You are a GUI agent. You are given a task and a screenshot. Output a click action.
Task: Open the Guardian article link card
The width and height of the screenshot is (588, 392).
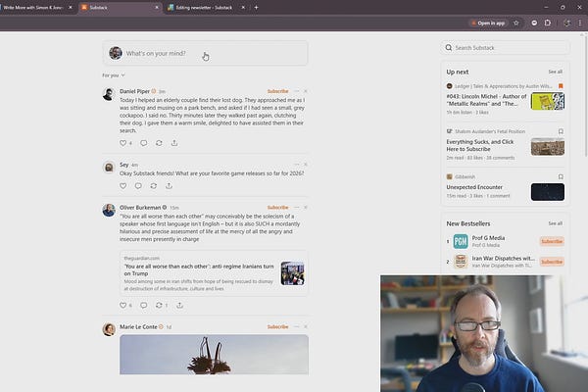tap(214, 273)
